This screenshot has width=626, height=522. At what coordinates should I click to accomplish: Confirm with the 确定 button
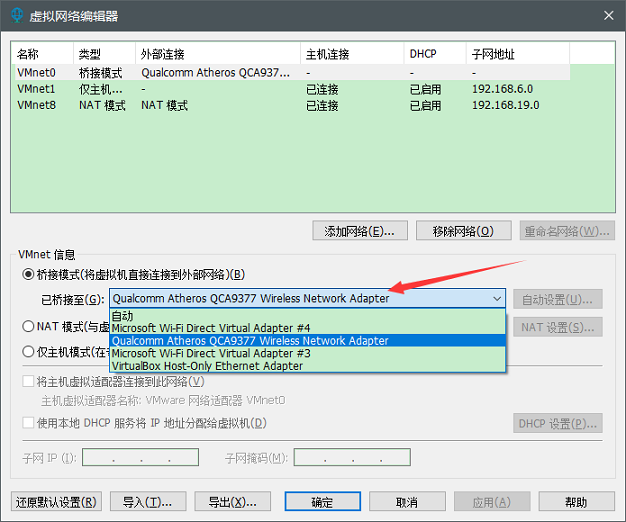[323, 502]
